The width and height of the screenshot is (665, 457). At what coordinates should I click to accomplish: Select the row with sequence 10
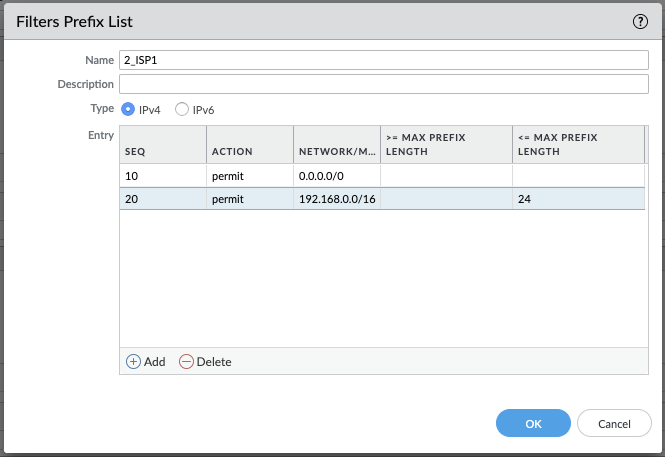[162, 176]
